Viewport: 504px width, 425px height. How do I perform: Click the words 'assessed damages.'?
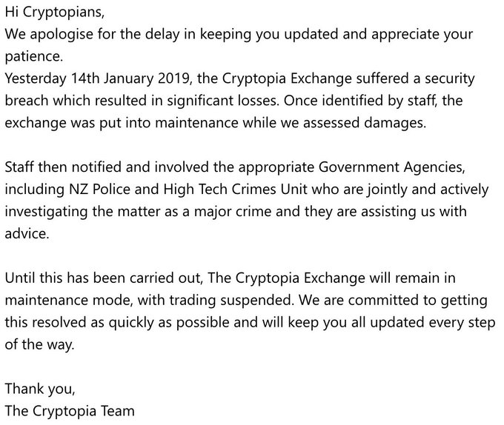pos(365,123)
